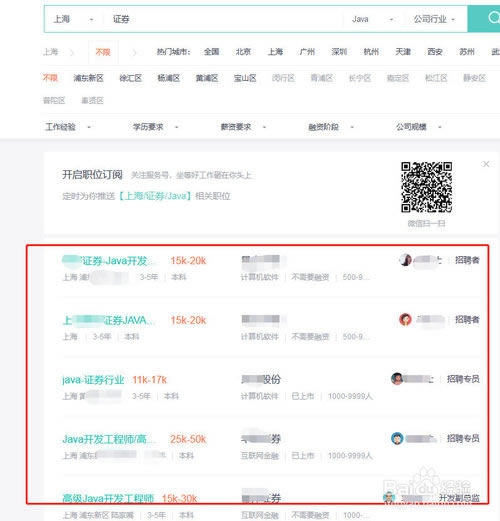The image size is (500, 521).
Task: Open the 高级Java开发工程师 job listing
Action: pyautogui.click(x=108, y=499)
